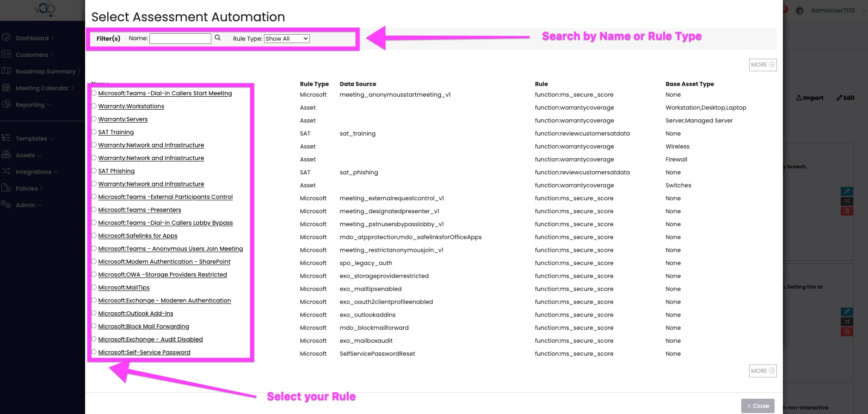The image size is (868, 414).
Task: Select the Warranty:Workstations radio button
Action: coord(94,106)
